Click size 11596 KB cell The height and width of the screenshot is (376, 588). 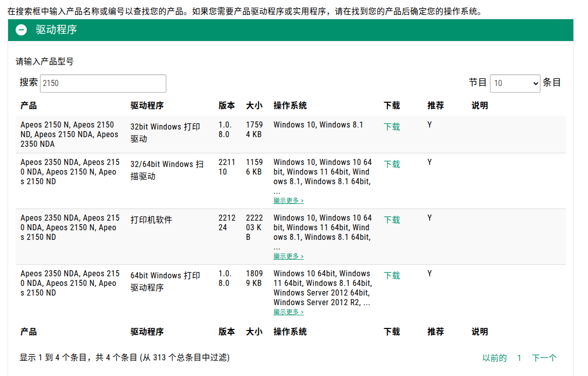tap(254, 167)
